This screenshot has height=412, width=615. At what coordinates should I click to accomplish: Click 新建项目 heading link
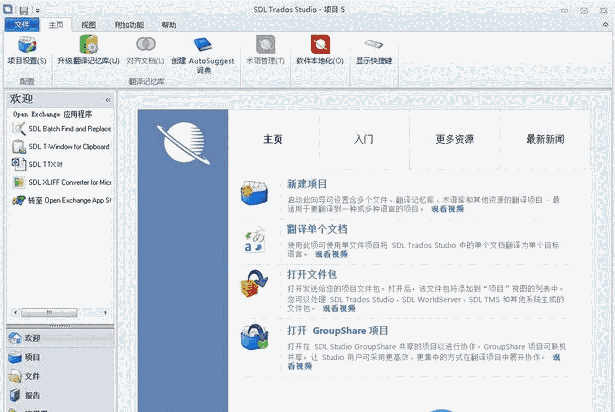pos(307,184)
